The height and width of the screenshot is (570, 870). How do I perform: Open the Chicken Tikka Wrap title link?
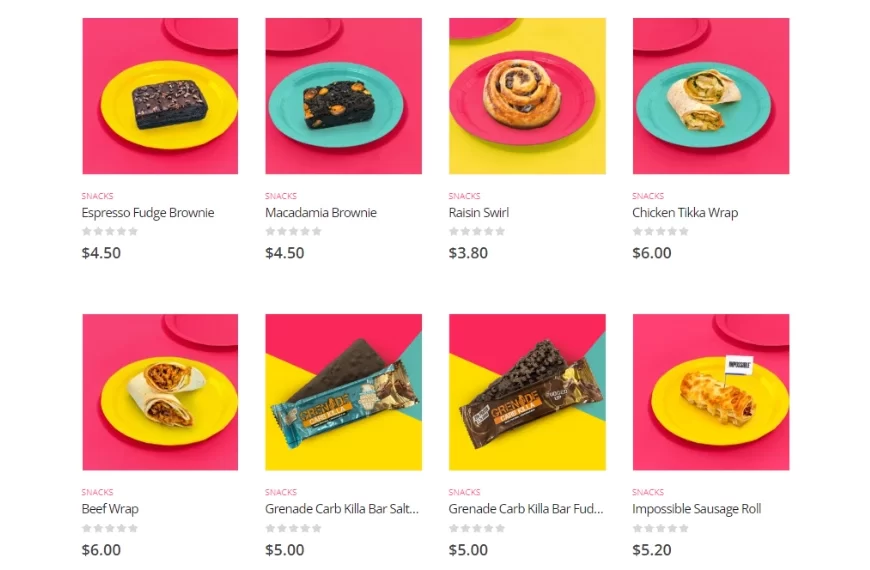[685, 213]
